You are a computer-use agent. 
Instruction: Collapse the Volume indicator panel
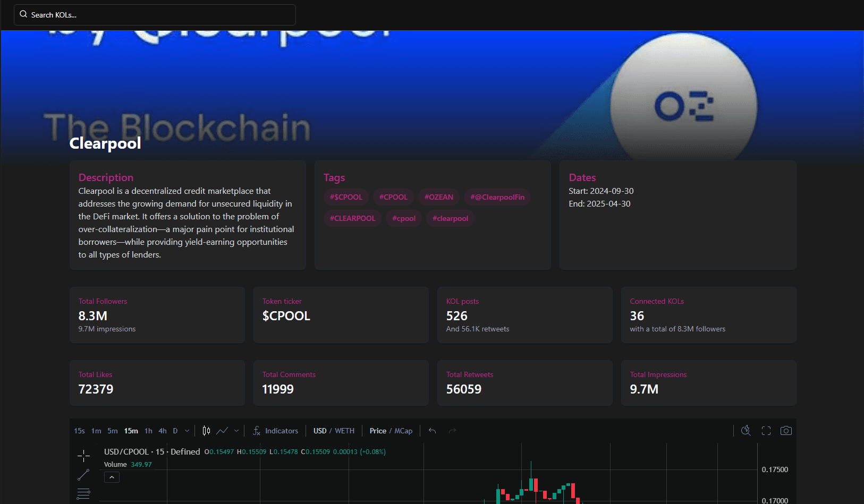[x=112, y=477]
